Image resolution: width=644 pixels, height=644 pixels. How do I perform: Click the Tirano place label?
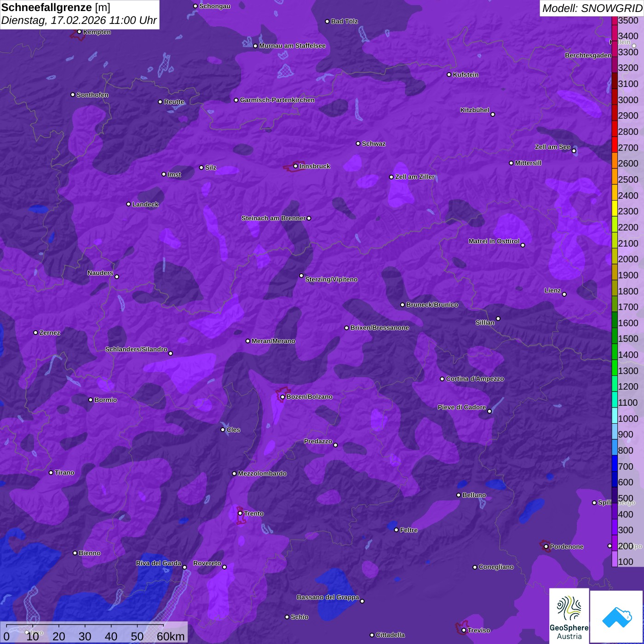[x=64, y=472]
